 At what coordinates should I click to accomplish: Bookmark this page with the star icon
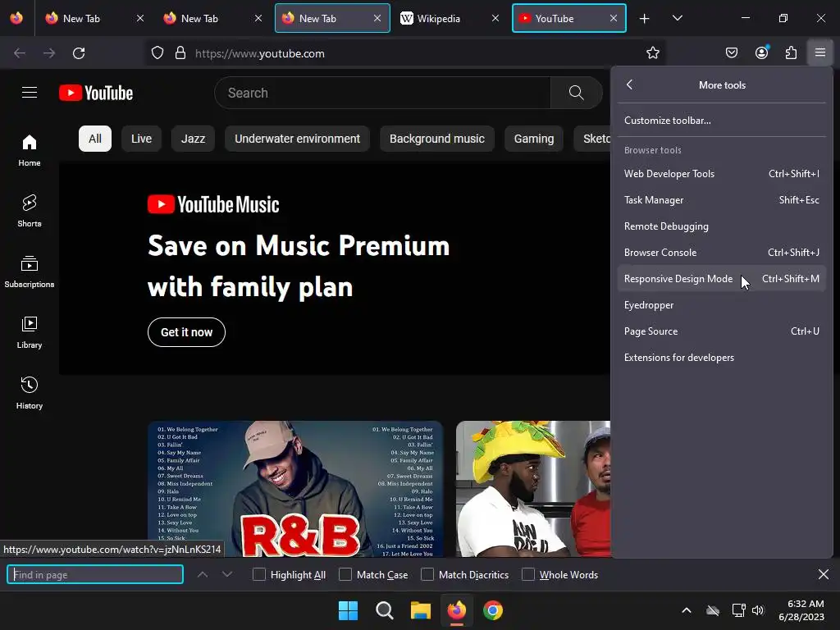coord(652,52)
